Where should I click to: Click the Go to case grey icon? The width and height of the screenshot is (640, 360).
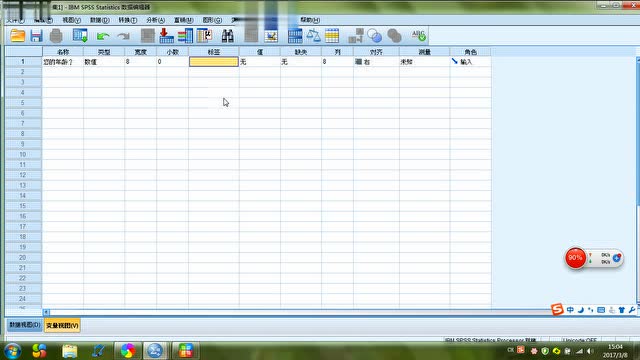point(147,36)
